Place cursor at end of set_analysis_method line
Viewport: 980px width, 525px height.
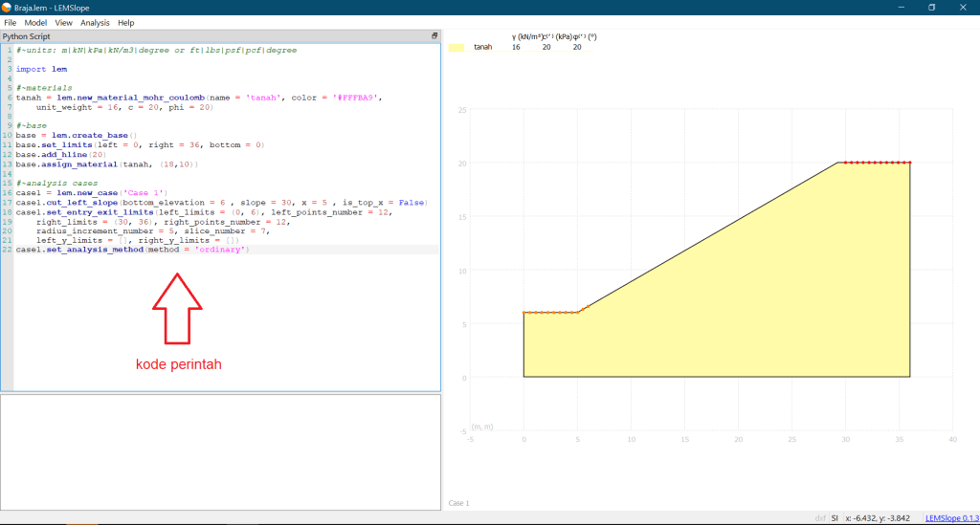pyautogui.click(x=250, y=250)
